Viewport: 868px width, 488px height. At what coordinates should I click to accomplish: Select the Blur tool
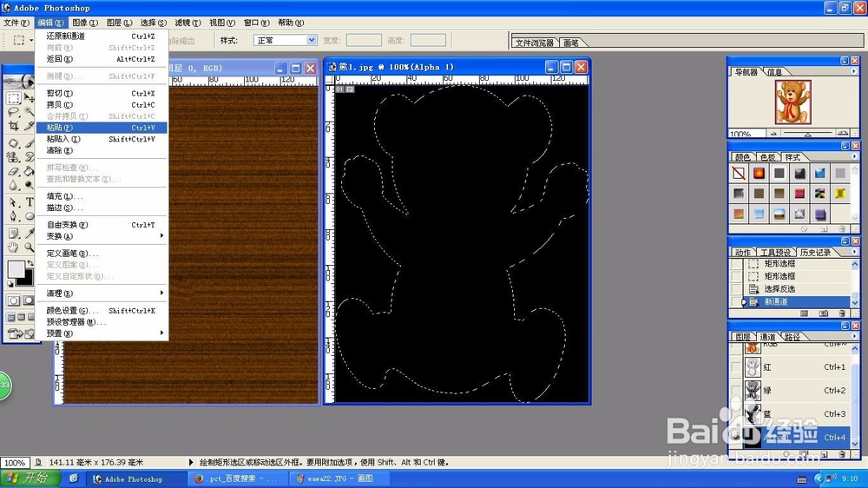coord(13,186)
